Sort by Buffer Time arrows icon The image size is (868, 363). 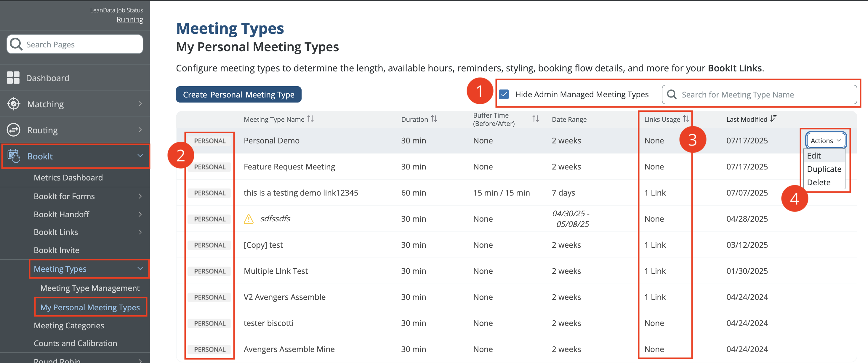pos(535,119)
